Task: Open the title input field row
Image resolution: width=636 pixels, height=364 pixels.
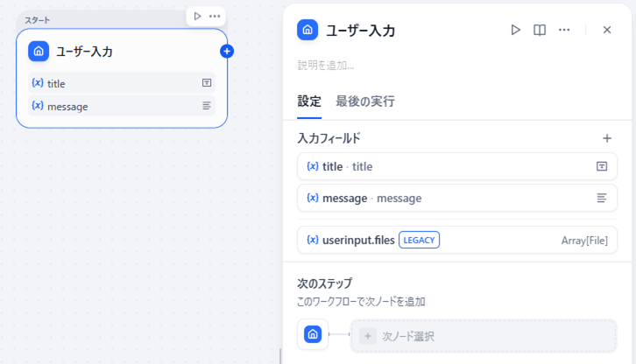Action: click(x=456, y=166)
